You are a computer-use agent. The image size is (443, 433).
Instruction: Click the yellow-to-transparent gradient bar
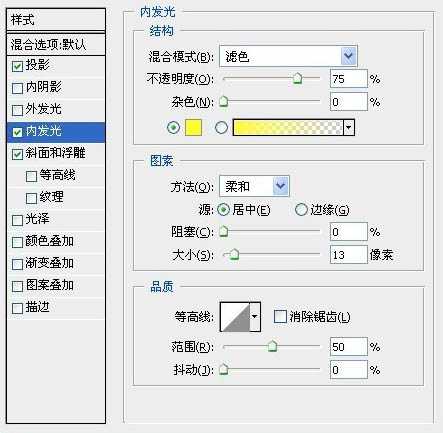click(288, 127)
